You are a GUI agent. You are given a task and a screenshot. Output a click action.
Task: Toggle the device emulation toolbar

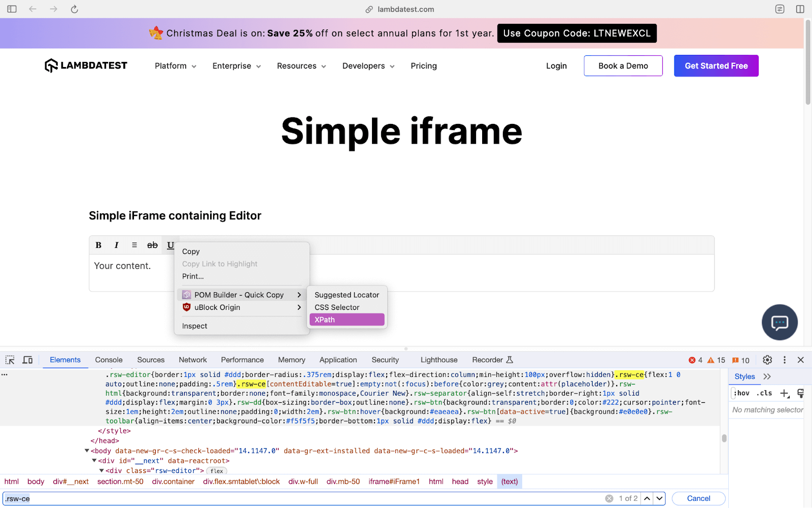pos(27,360)
